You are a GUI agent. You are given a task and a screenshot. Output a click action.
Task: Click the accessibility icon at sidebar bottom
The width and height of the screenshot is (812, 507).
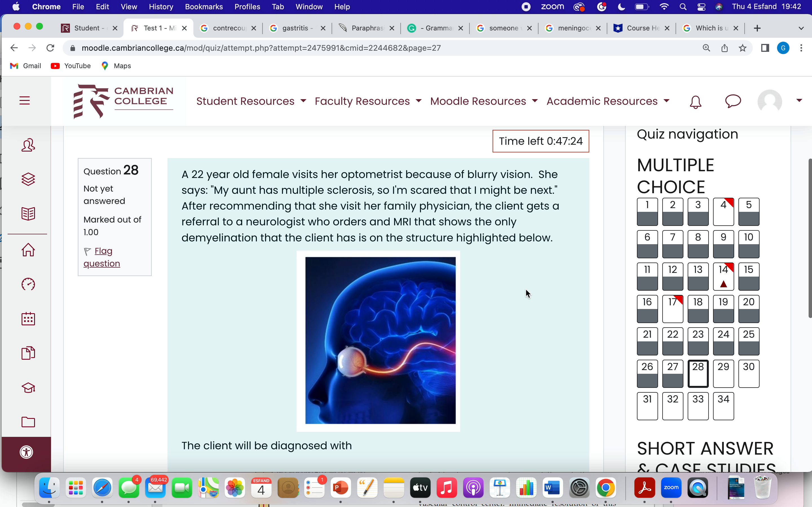pos(27,452)
